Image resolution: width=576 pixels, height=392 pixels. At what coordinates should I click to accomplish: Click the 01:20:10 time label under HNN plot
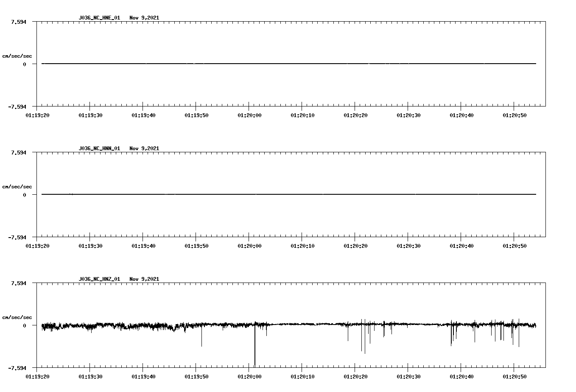pos(302,246)
